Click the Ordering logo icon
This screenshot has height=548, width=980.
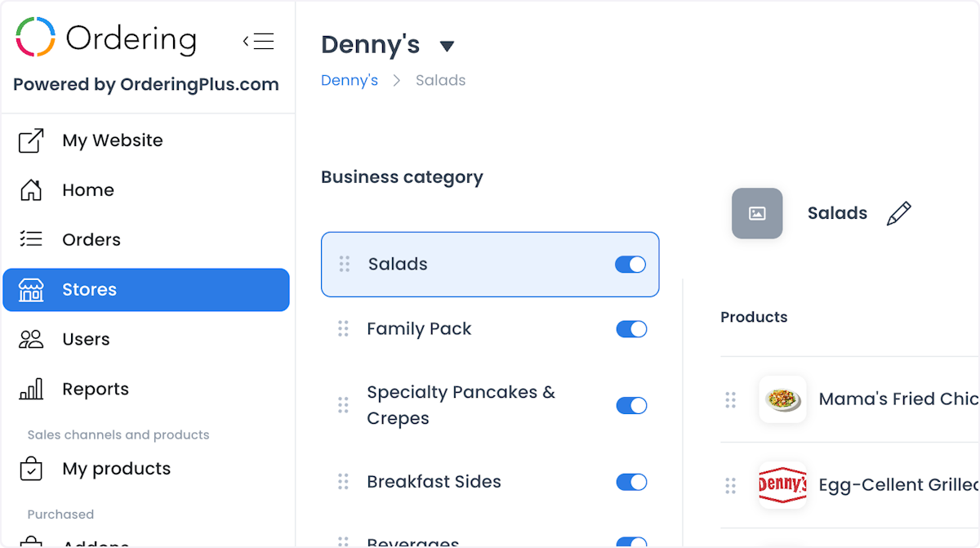pos(35,38)
